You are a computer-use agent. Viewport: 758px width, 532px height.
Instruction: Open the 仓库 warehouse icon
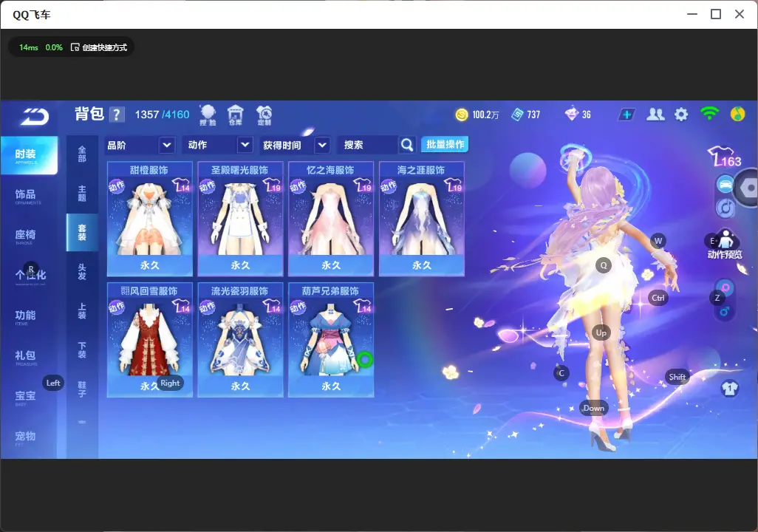click(x=236, y=115)
